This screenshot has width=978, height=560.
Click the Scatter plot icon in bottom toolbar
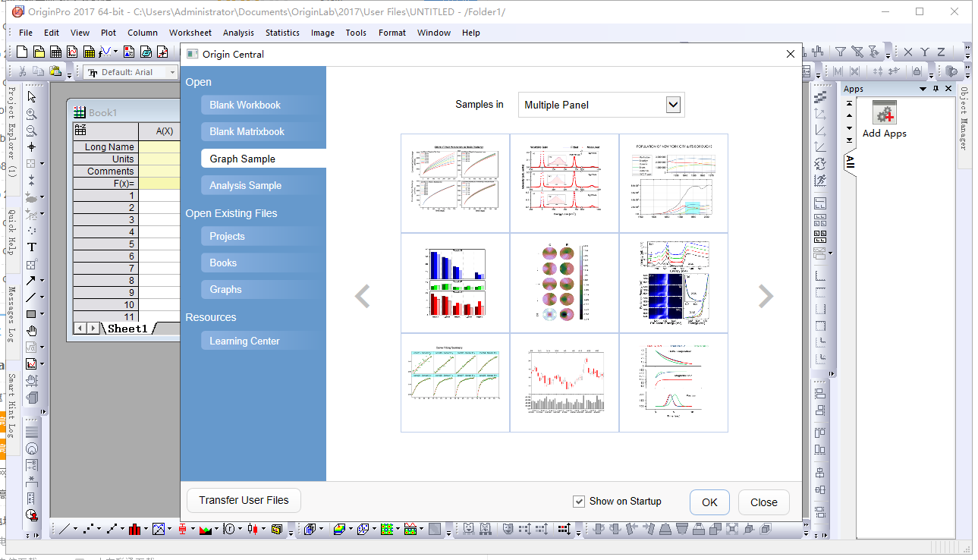coord(89,529)
